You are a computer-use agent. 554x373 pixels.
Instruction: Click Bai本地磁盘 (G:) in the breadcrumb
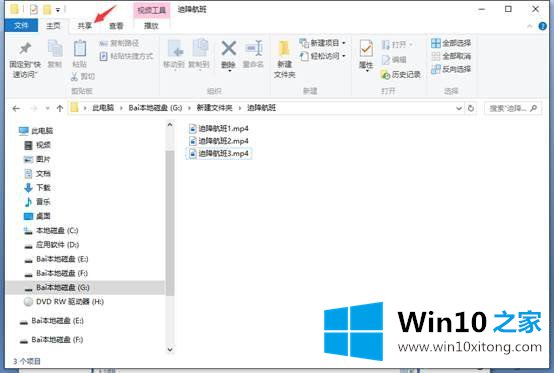pyautogui.click(x=155, y=108)
